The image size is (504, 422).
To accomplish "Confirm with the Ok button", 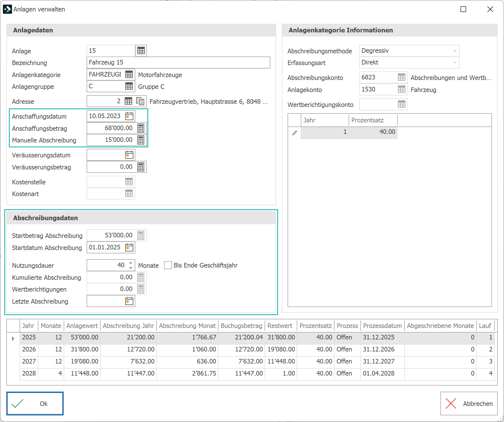I will tap(35, 403).
